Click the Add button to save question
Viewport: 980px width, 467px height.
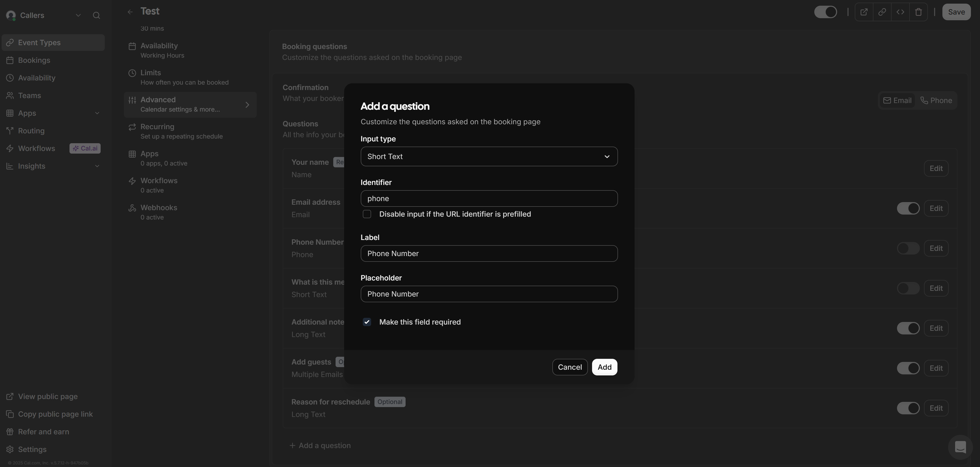tap(604, 367)
